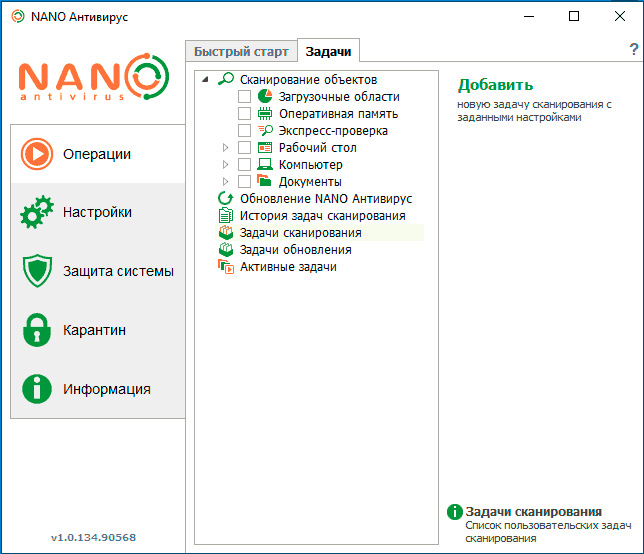Image resolution: width=644 pixels, height=554 pixels.
Task: Click the Добавить link
Action: 495,85
